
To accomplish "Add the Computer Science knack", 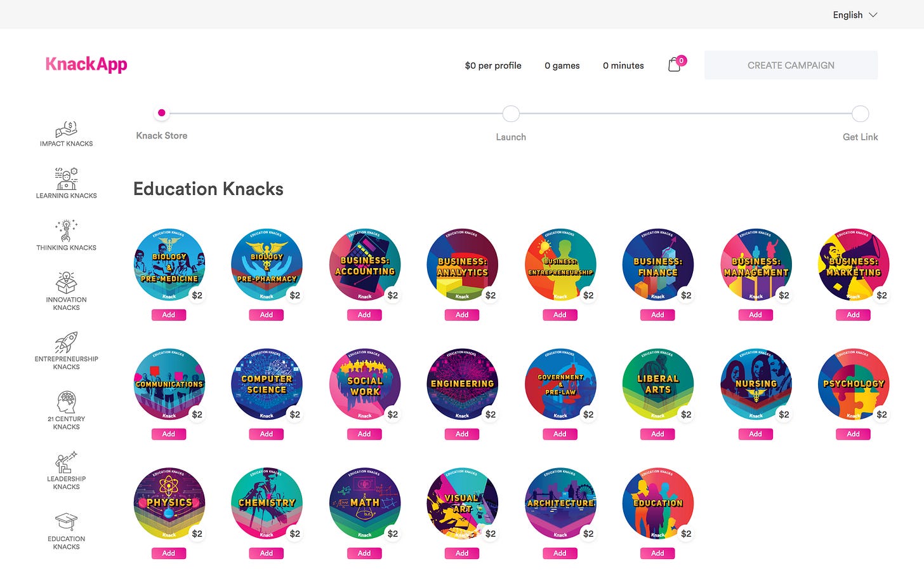I will (x=267, y=434).
